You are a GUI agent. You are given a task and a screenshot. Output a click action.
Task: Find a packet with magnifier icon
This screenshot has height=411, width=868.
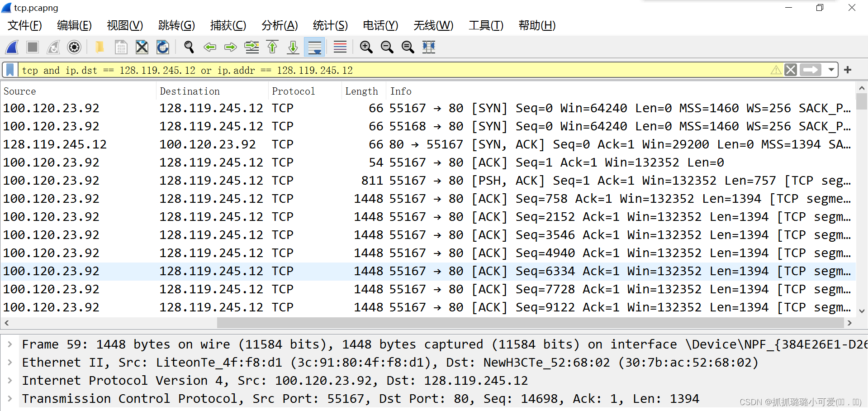[x=189, y=47]
